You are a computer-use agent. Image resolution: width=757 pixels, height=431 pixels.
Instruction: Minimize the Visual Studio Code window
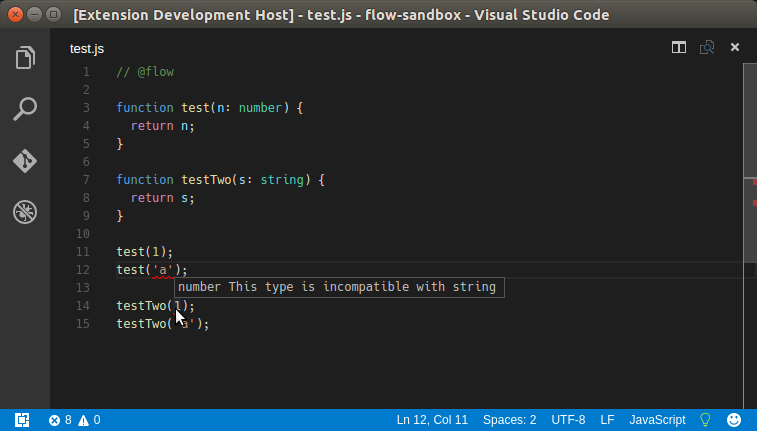tap(34, 14)
